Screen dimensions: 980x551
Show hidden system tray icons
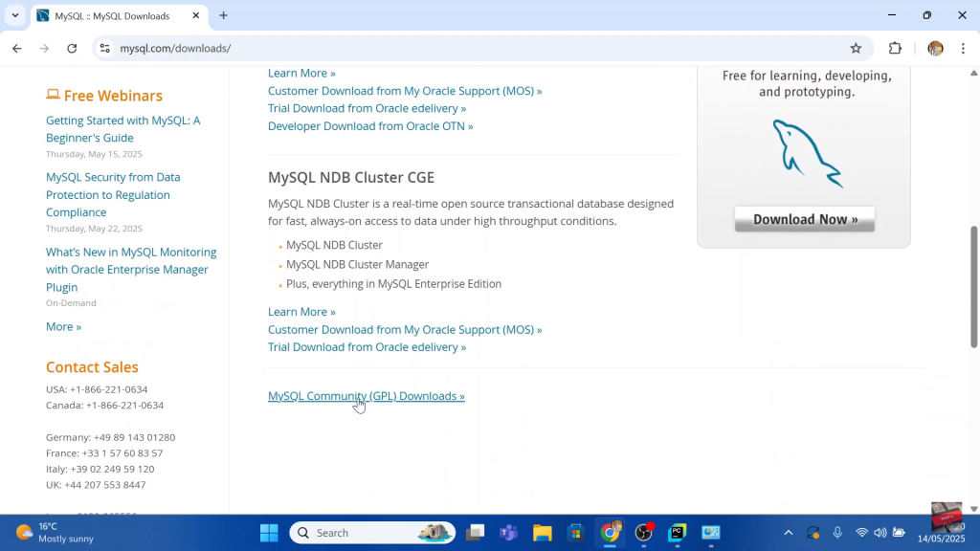789,533
